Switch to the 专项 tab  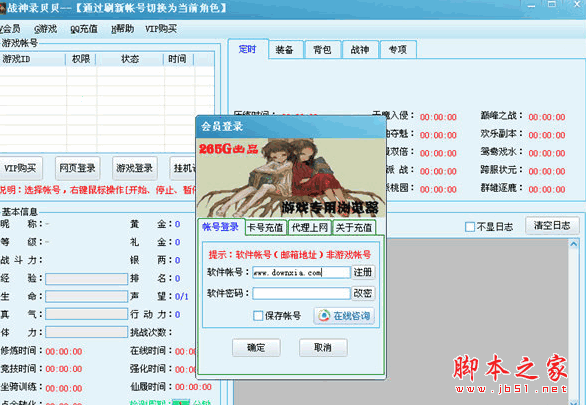pyautogui.click(x=398, y=49)
